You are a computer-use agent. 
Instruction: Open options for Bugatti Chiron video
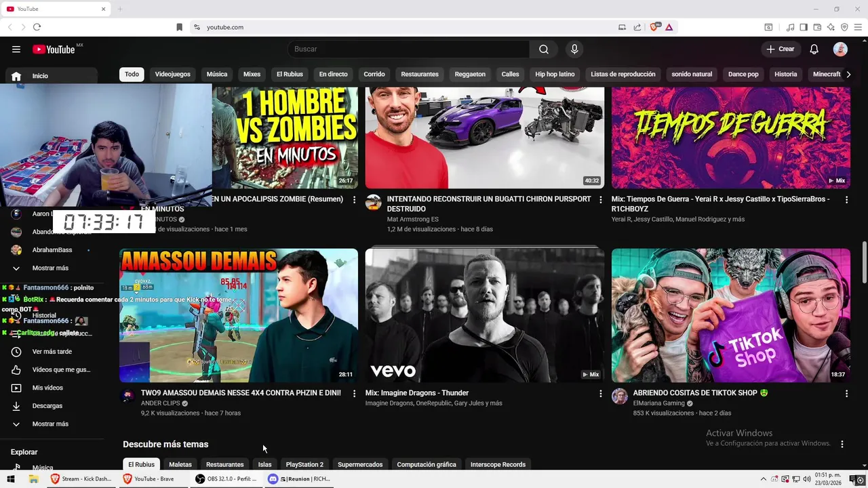tap(600, 200)
